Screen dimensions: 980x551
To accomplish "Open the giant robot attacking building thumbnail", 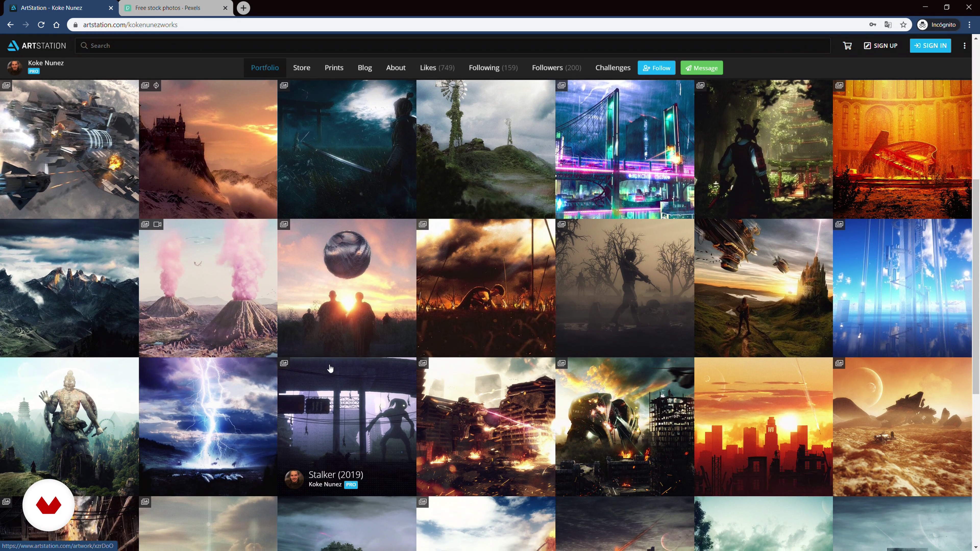I will tap(625, 427).
